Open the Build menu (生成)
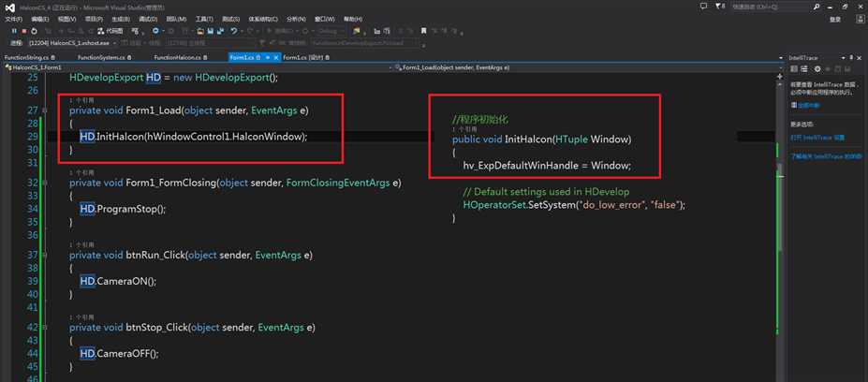The width and height of the screenshot is (868, 382). (x=121, y=19)
